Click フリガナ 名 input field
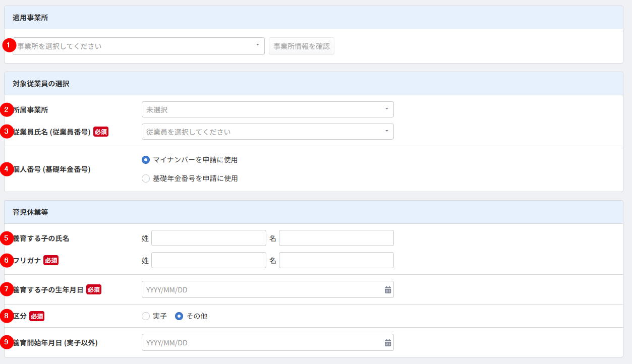The height and width of the screenshot is (364, 632). pos(336,260)
